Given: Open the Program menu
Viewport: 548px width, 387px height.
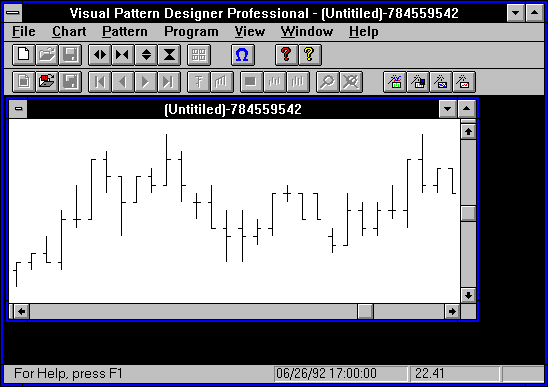Looking at the screenshot, I should (x=191, y=32).
